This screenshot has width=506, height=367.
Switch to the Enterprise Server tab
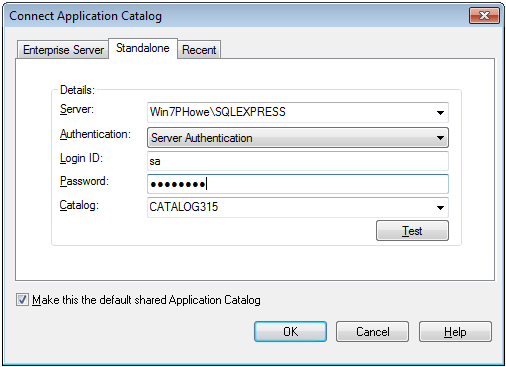click(63, 50)
